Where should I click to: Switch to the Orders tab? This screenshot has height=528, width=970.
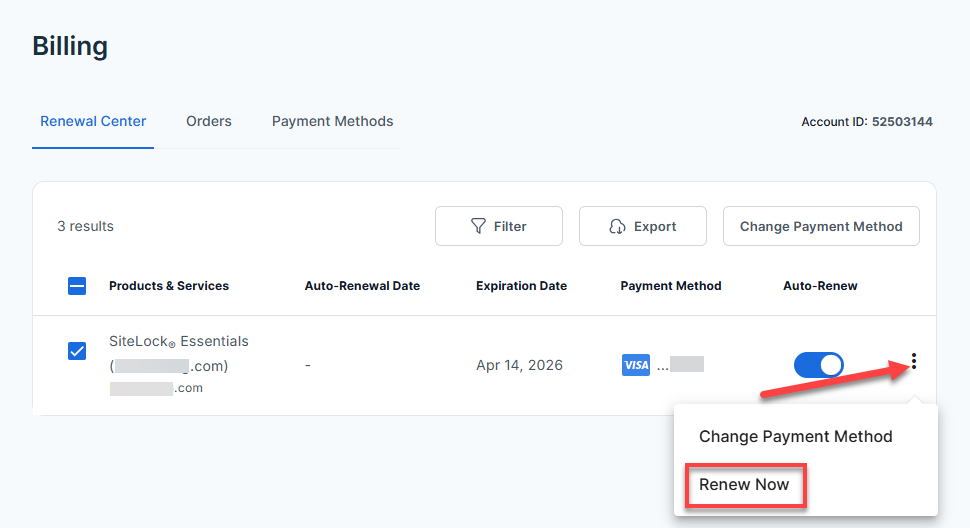click(208, 121)
